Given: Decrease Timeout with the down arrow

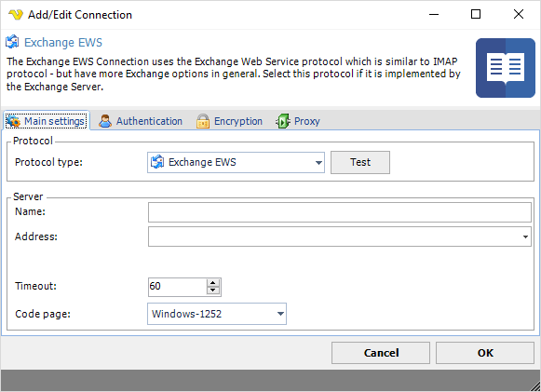Looking at the screenshot, I should pyautogui.click(x=213, y=291).
